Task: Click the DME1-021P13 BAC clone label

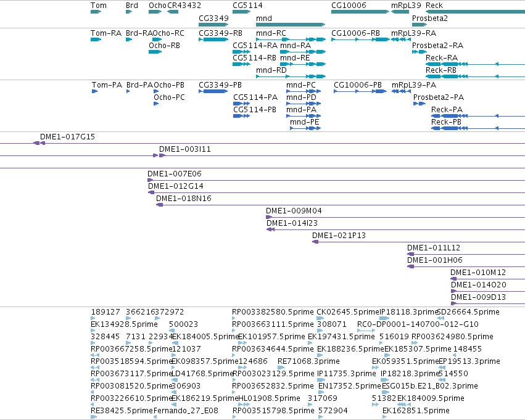Action: click(x=339, y=236)
